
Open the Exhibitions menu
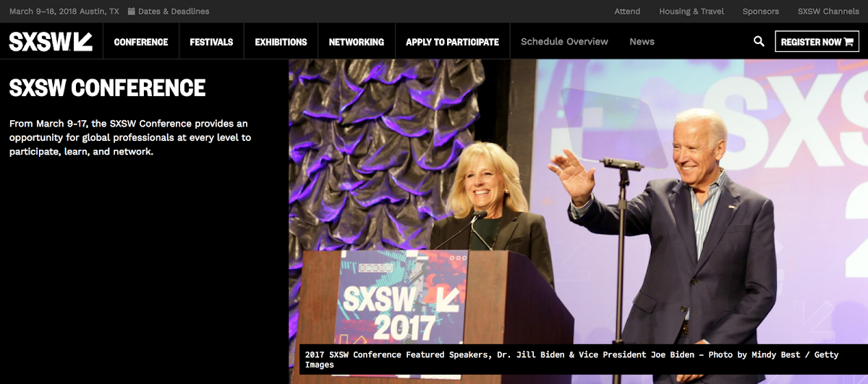pos(281,42)
